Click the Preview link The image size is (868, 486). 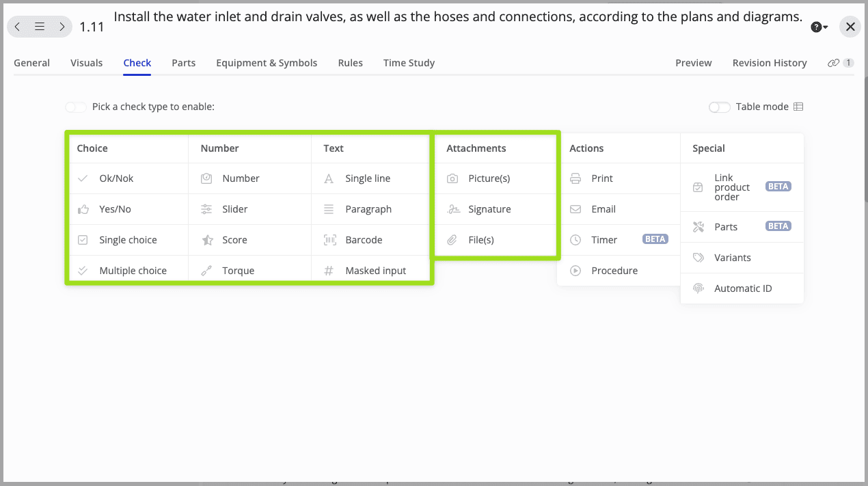tap(693, 63)
